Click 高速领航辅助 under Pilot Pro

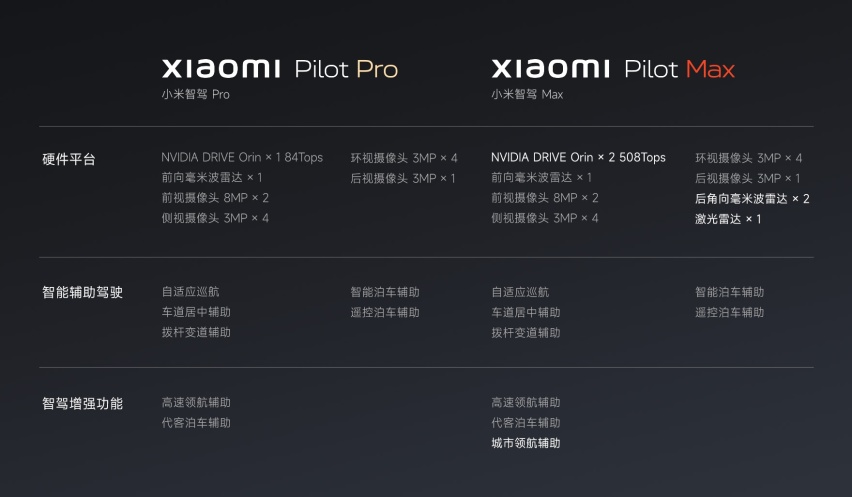pos(196,402)
